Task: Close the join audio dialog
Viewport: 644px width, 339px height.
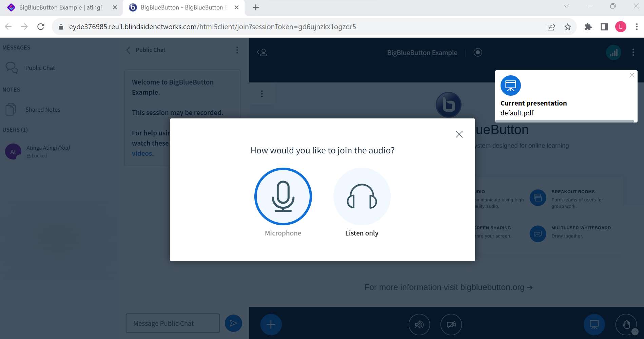Action: click(459, 134)
